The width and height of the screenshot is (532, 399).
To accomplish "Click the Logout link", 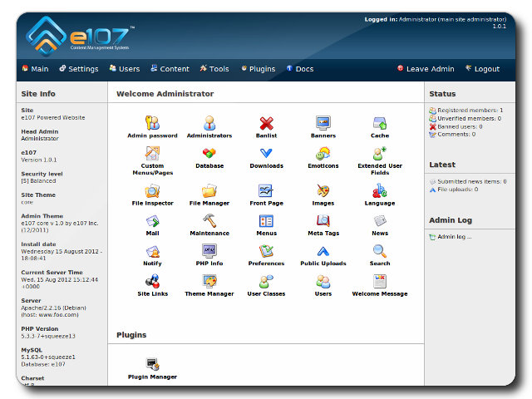I will [x=482, y=69].
